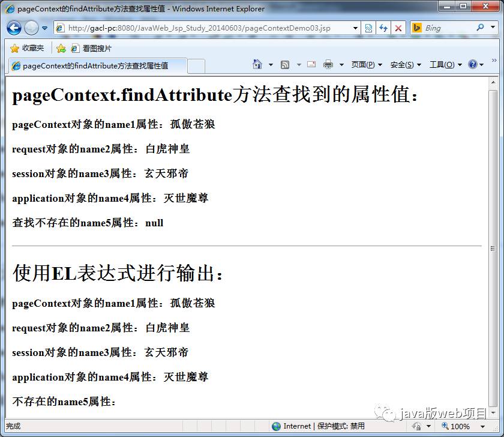Expand the Home button dropdown arrow
This screenshot has width=504, height=437.
click(271, 65)
